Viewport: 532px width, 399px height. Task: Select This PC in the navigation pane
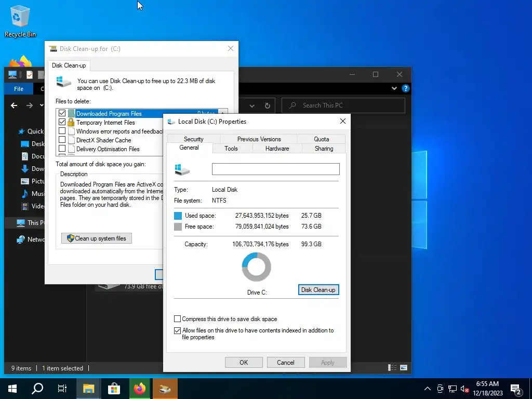(x=30, y=222)
